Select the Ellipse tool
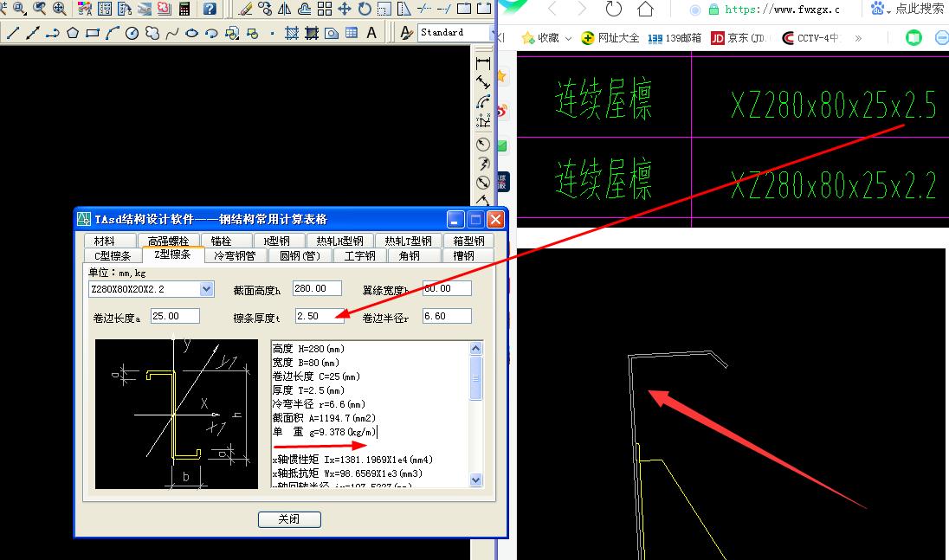The image size is (949, 560). [x=192, y=33]
